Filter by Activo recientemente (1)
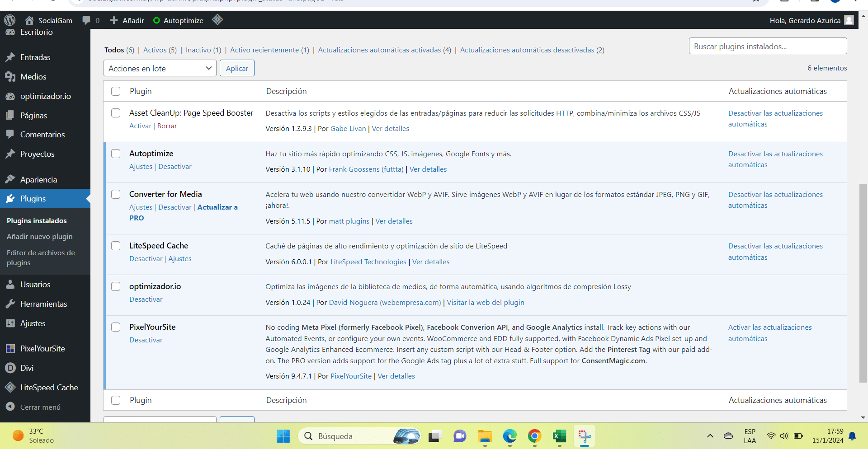 pos(269,50)
